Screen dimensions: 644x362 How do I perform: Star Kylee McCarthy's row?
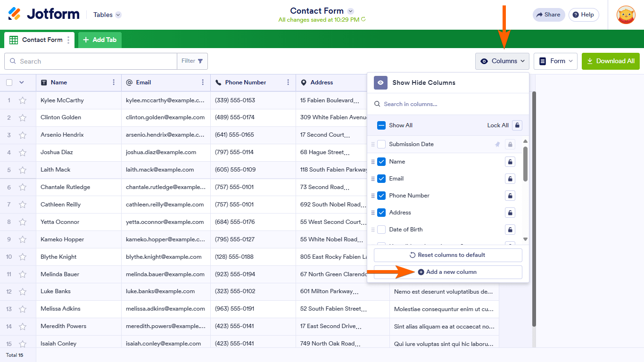(x=23, y=100)
